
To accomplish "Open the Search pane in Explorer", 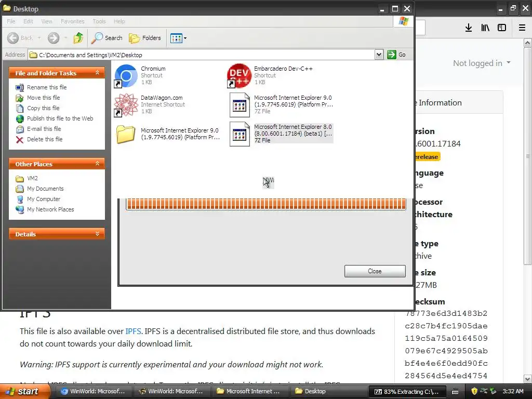I will [107, 38].
